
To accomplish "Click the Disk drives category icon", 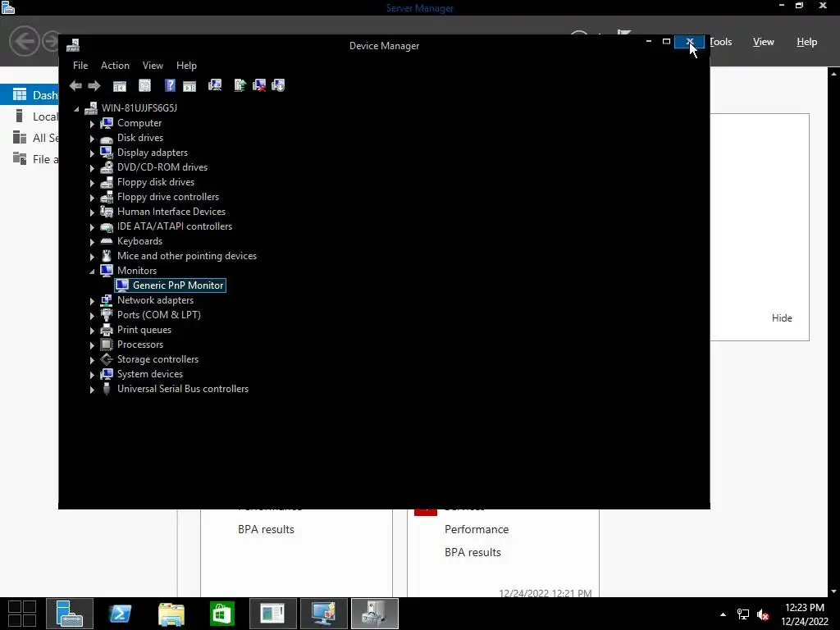I will (x=107, y=138).
